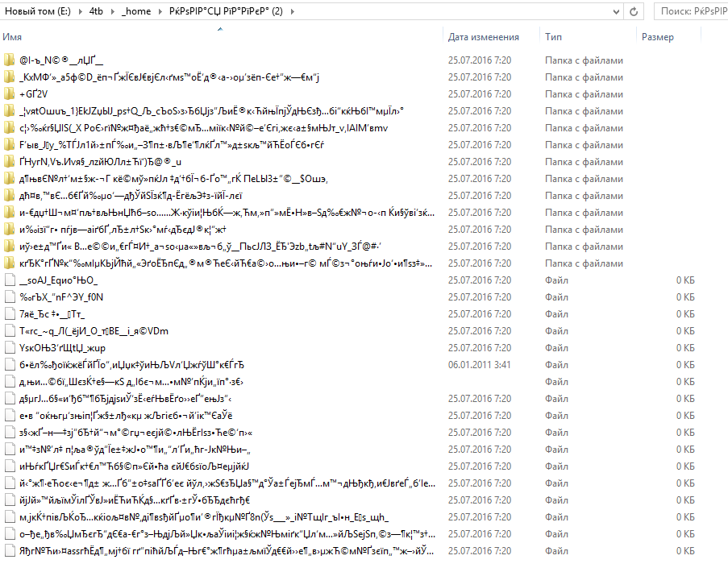The width and height of the screenshot is (728, 568).
Task: Click 'Папка с файлами' type for '+GҐ2V'
Action: [x=584, y=94]
